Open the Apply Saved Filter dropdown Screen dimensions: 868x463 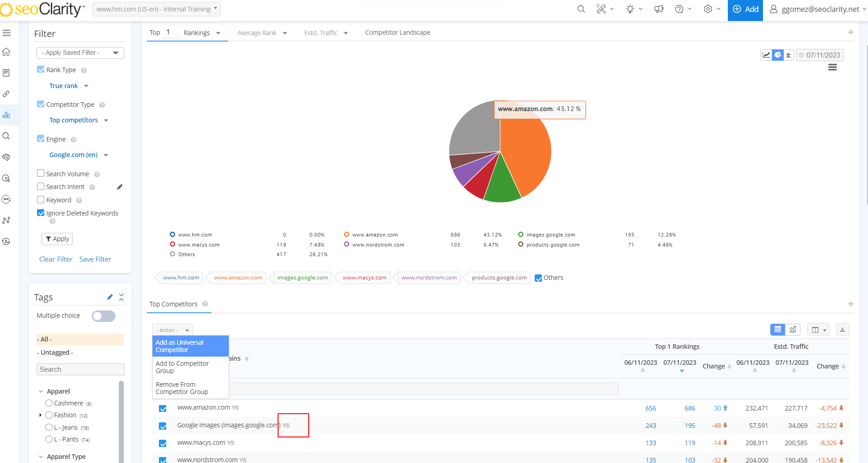tap(80, 53)
